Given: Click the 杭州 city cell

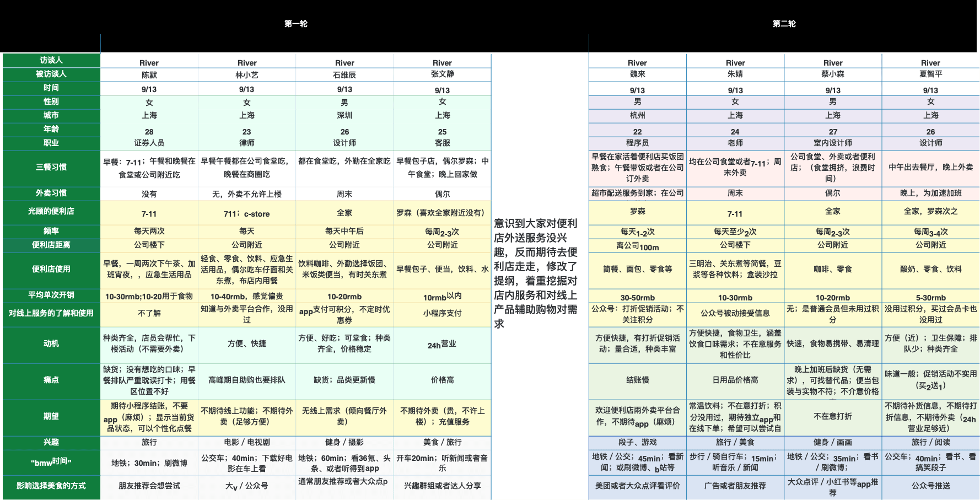Looking at the screenshot, I should pyautogui.click(x=638, y=115).
